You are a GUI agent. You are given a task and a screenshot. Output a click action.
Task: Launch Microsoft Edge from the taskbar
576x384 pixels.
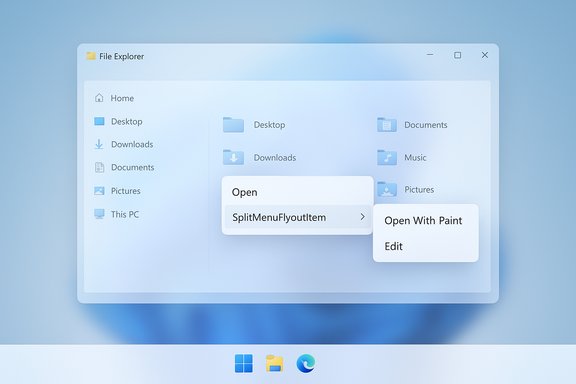306,363
